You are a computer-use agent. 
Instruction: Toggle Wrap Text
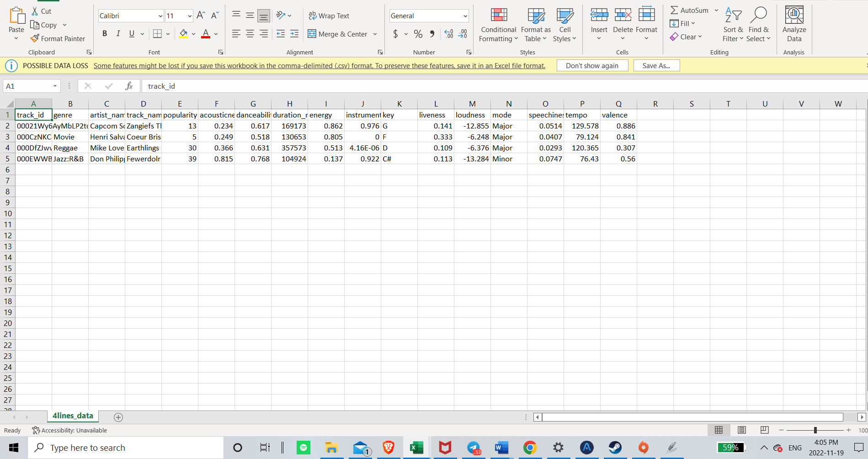click(329, 16)
